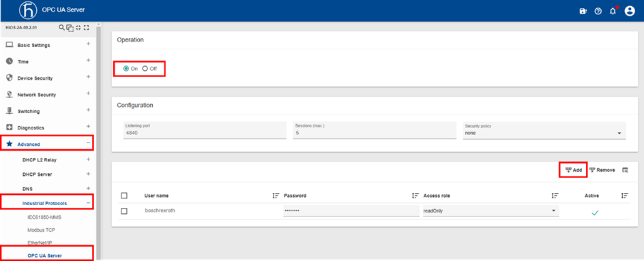Click the overlapping-squares icon beside the magnifier

(70, 28)
